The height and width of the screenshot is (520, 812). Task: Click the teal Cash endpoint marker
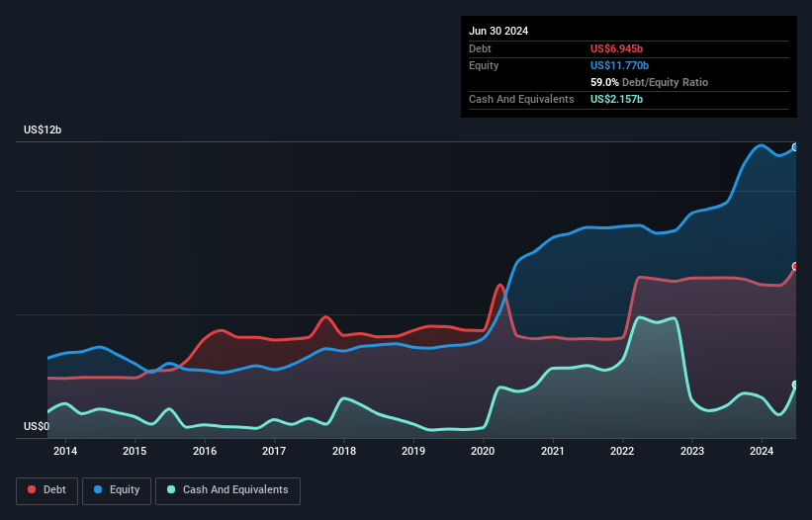795,385
